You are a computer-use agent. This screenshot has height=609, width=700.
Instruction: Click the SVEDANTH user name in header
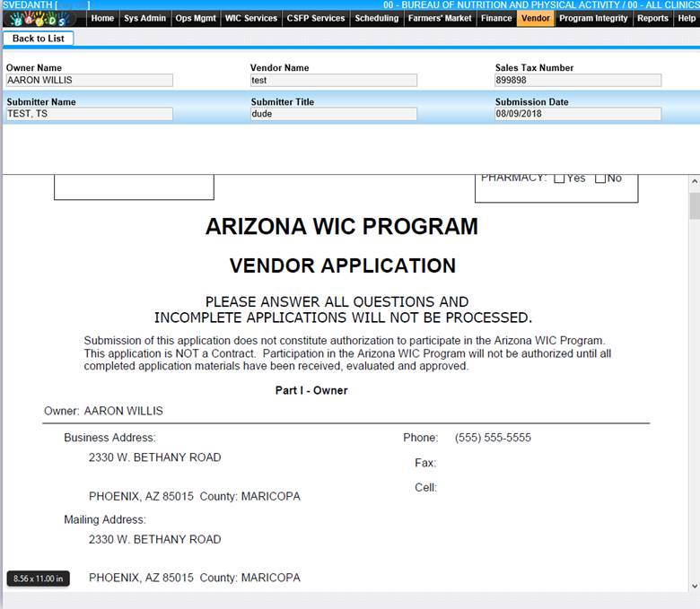[x=27, y=4]
